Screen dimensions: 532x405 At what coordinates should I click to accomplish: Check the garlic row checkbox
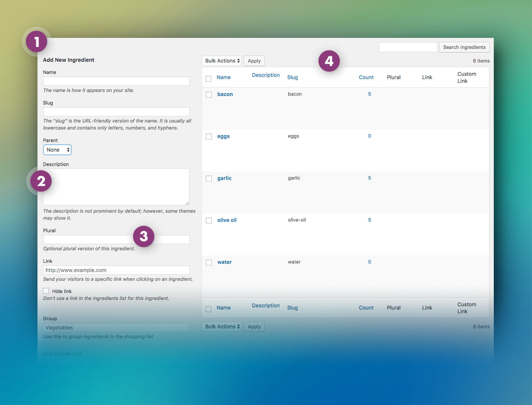tap(209, 178)
